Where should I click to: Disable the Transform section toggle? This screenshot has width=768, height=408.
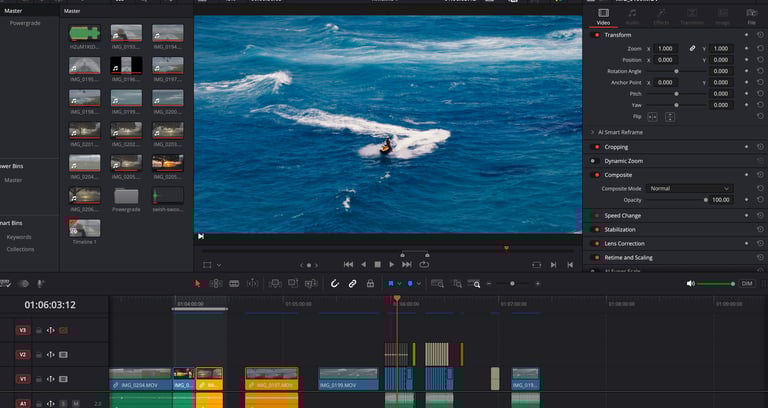click(x=596, y=35)
